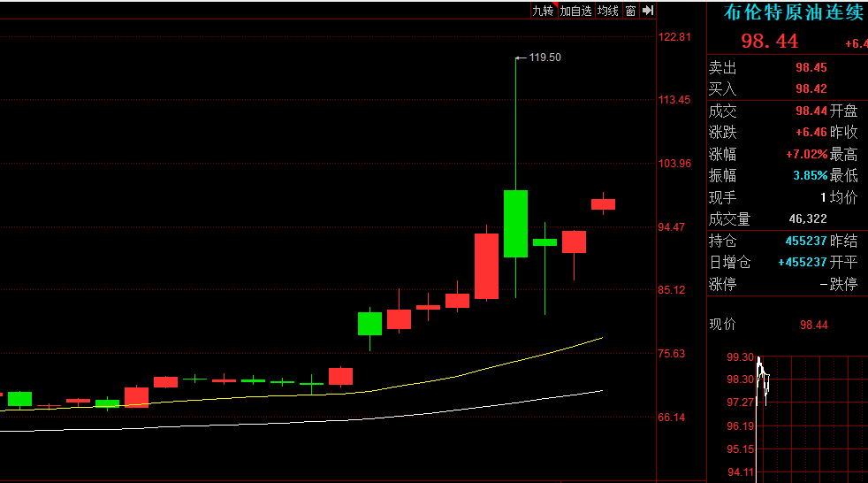
Task: Click the 103.96 price axis label
Action: [674, 164]
